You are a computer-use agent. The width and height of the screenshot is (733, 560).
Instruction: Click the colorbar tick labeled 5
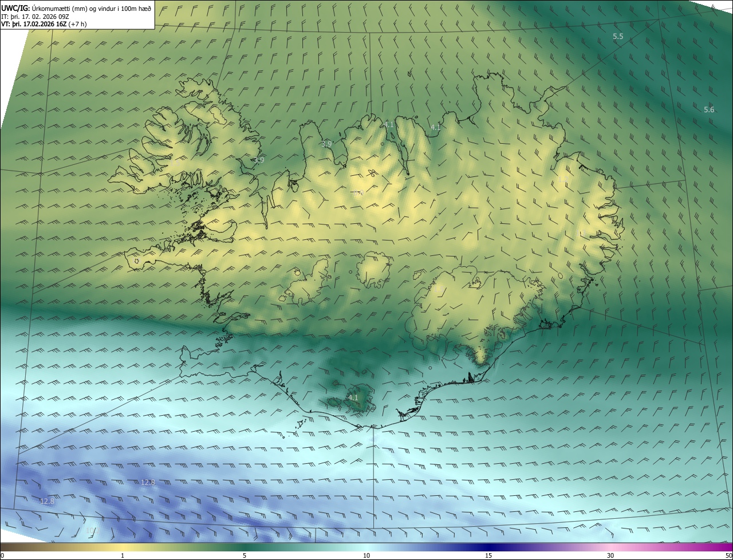[245, 555]
